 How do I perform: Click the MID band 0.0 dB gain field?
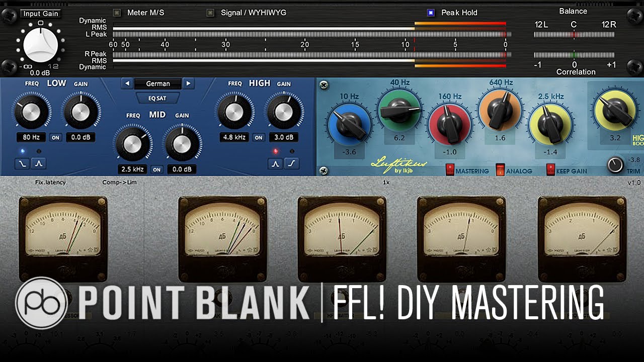(182, 169)
